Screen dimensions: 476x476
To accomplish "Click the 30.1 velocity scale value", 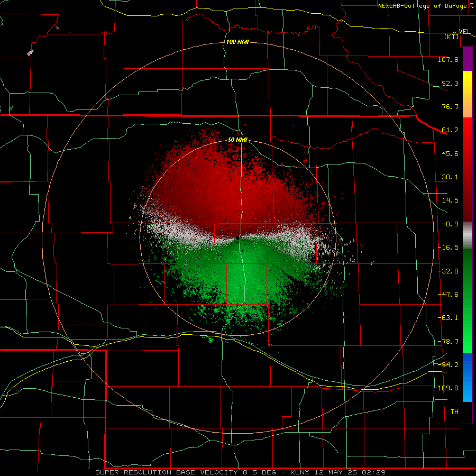I will 450,177.
